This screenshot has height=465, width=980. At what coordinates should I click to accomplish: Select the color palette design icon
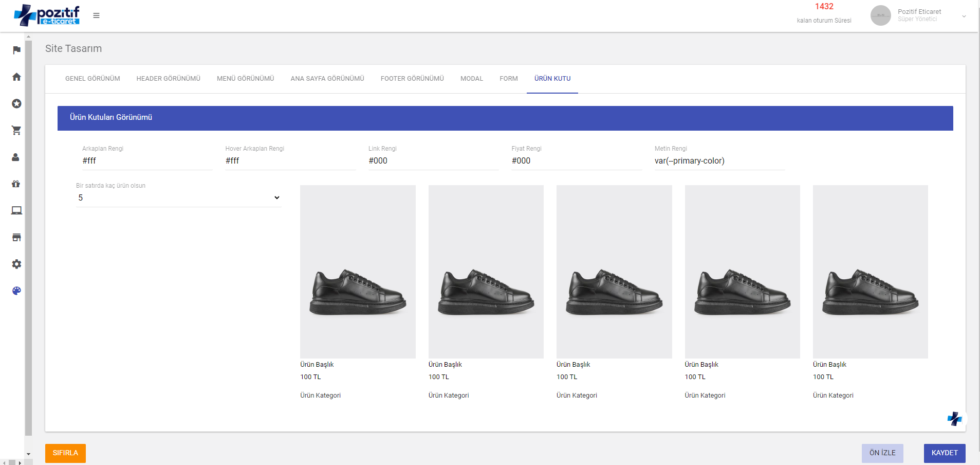[x=16, y=291]
